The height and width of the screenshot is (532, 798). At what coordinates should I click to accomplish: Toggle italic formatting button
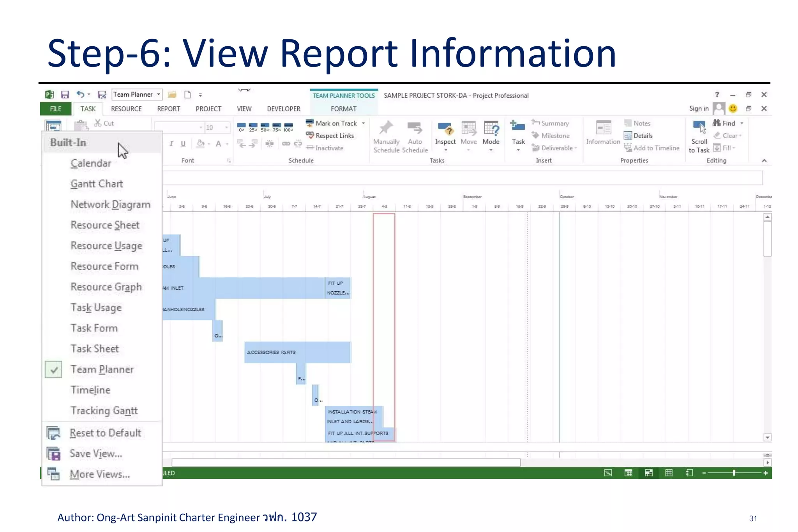pos(171,144)
